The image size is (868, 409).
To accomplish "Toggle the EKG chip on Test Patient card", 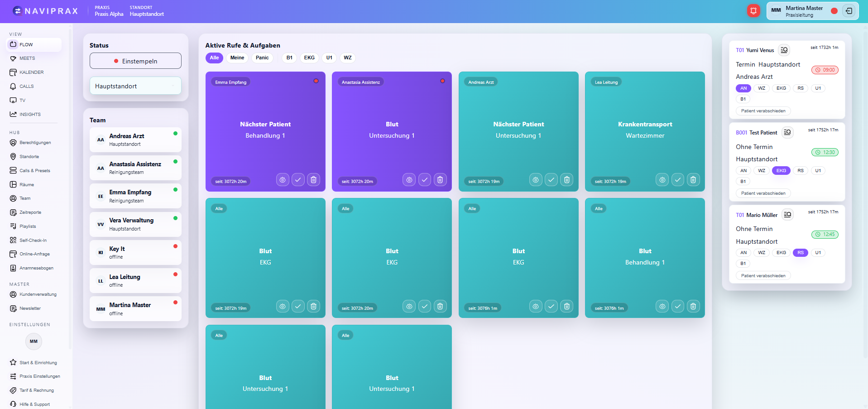I will (781, 171).
